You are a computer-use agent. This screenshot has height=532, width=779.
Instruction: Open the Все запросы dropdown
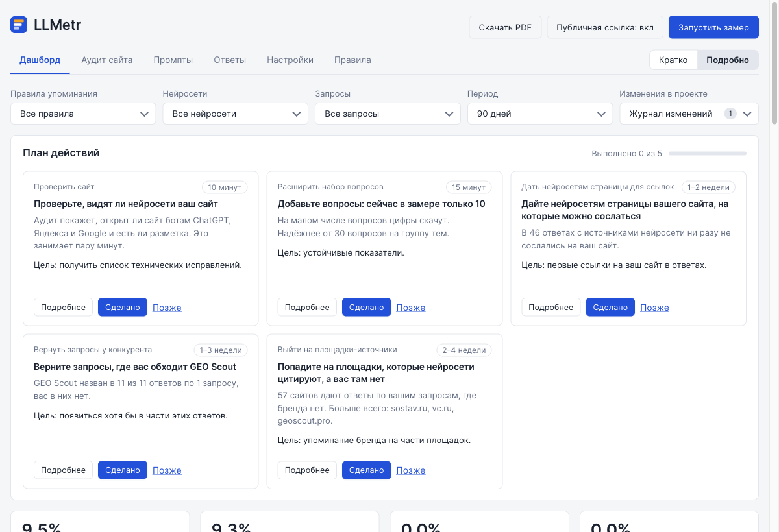point(388,114)
